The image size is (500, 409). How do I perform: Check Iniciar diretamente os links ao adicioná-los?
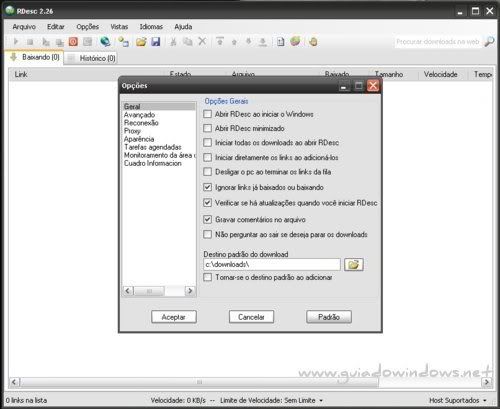207,157
